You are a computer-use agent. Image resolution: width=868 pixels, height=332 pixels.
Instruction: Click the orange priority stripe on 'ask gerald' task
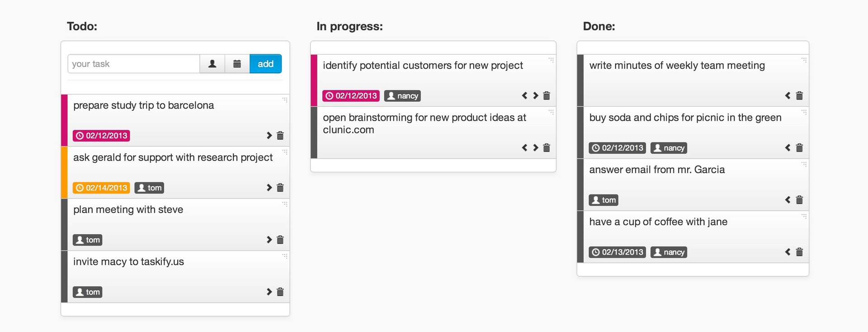pos(64,172)
